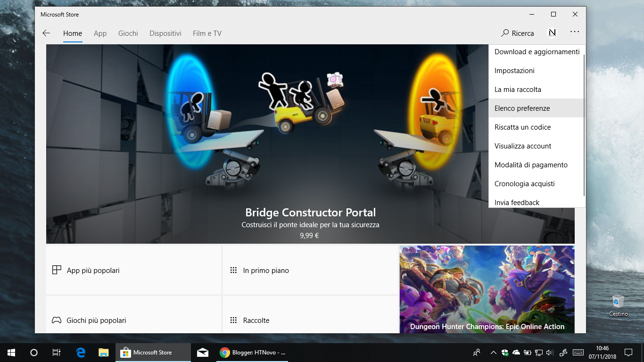Choose Riscatta un codice

[537, 127]
